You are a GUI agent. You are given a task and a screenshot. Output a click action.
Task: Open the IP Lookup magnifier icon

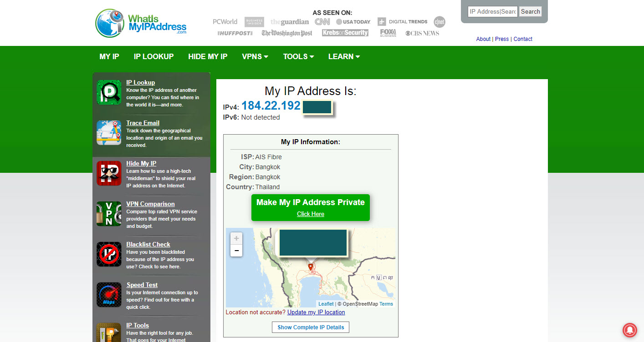click(109, 92)
